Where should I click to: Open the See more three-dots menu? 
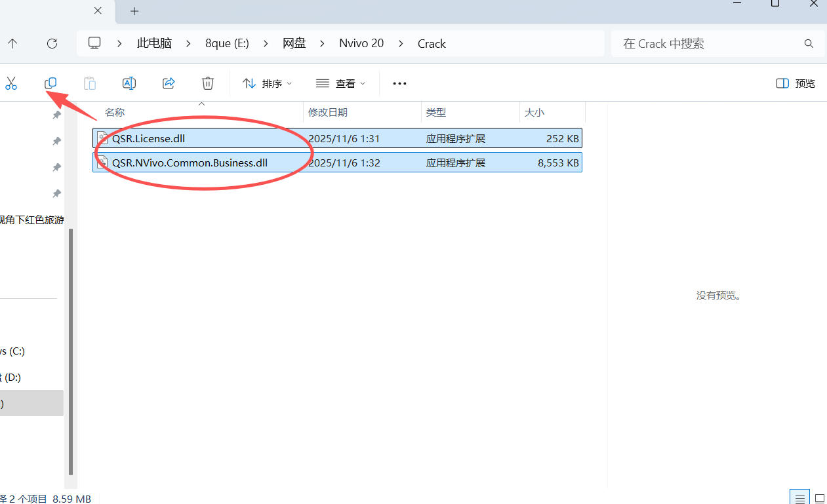[x=399, y=83]
